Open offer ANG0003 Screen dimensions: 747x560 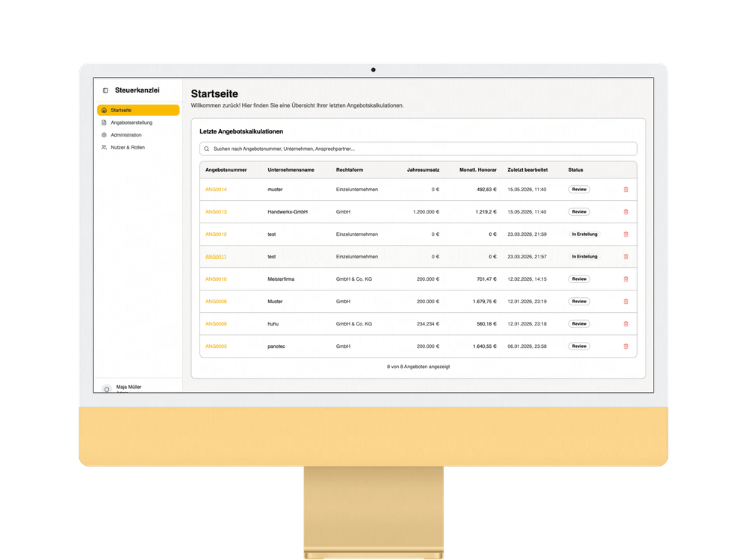pyautogui.click(x=216, y=346)
